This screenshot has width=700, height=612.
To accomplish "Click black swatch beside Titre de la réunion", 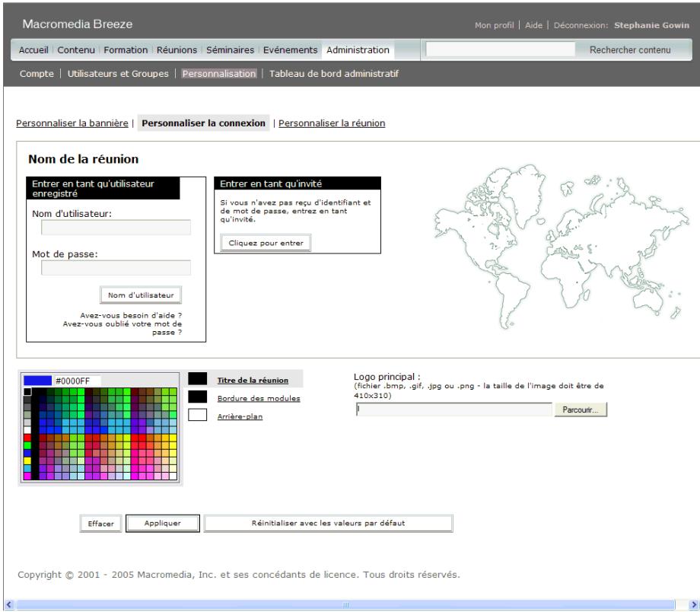I will [x=197, y=379].
